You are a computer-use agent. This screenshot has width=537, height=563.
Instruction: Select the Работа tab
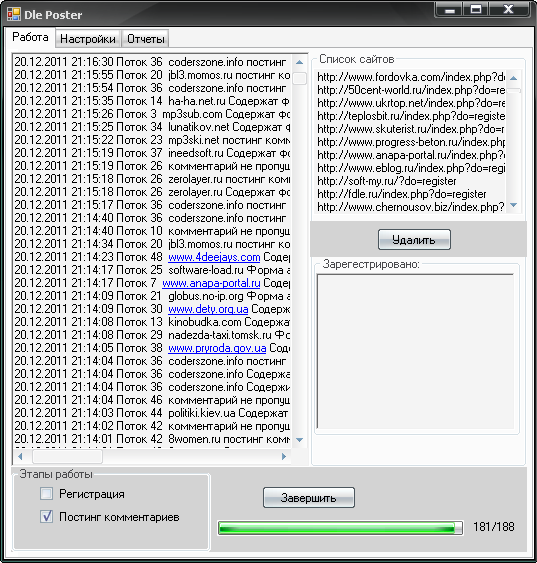[30, 37]
